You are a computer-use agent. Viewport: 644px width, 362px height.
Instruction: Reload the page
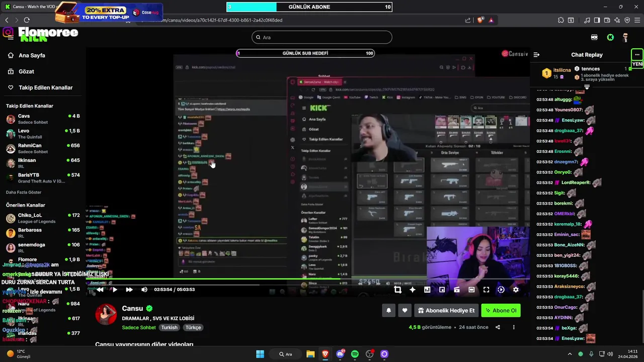[x=27, y=20]
